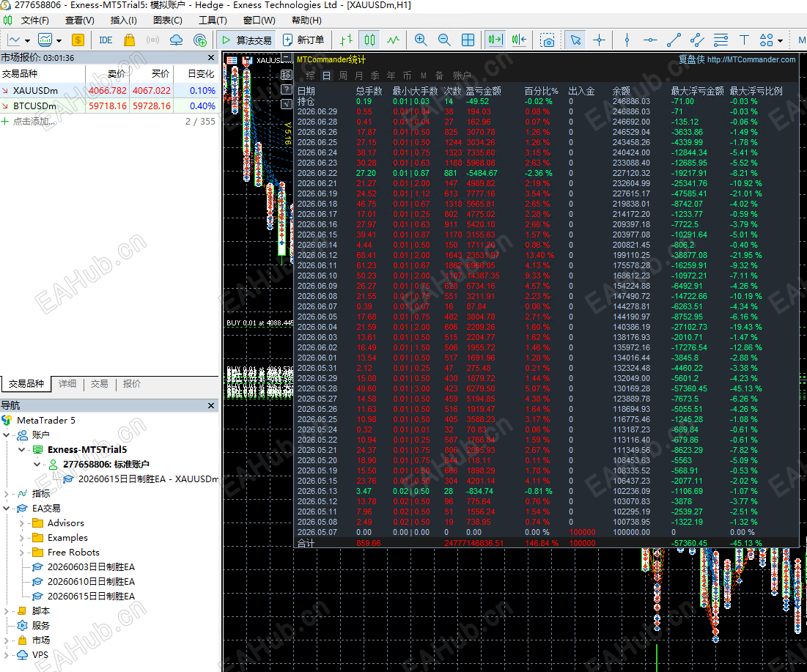Take a chart screenshot with camera icon

coord(547,40)
